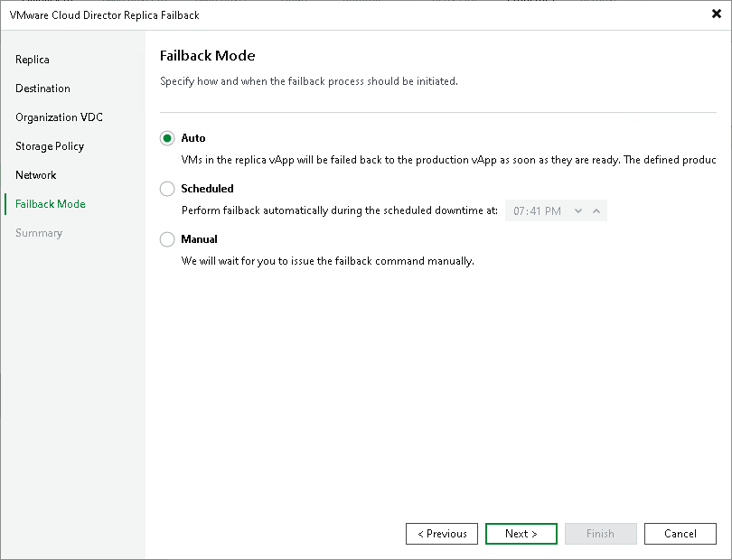Click Next to continue the wizard
Viewport: 732px width, 560px height.
coord(521,534)
